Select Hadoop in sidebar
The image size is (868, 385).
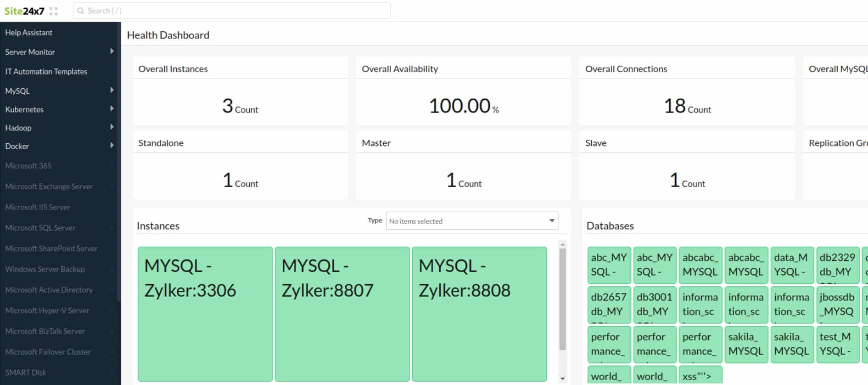click(x=18, y=128)
